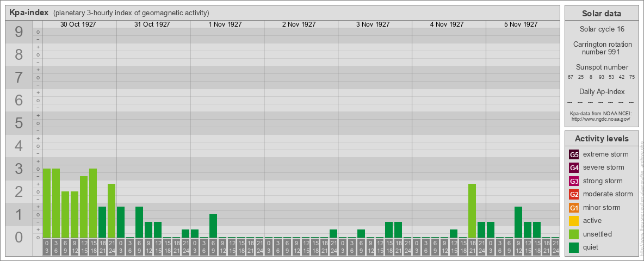Screen dimensions: 644x261
Task: Click the 30 Oct 0–3h Kp bar
Action: (x=47, y=203)
